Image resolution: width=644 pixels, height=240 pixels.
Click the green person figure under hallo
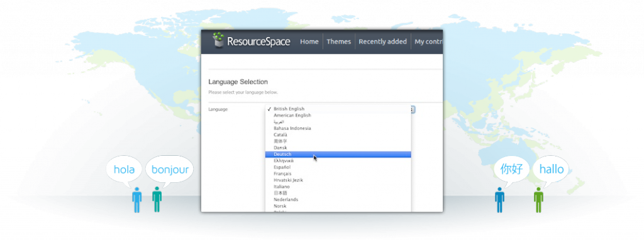538,200
